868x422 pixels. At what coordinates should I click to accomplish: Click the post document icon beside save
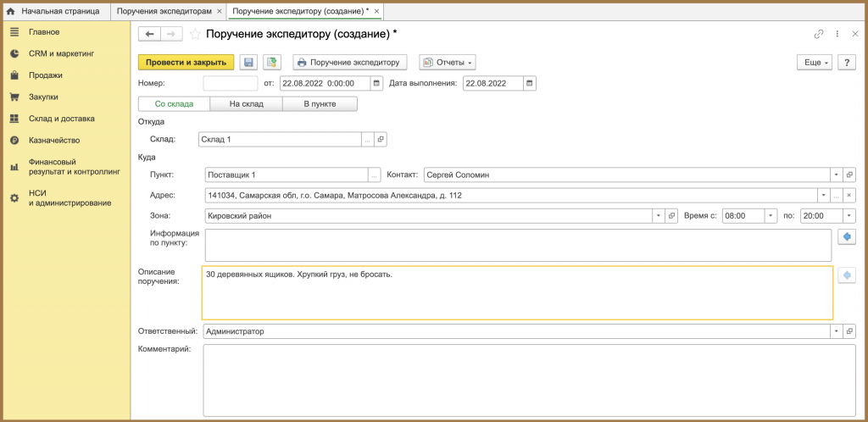[x=272, y=63]
